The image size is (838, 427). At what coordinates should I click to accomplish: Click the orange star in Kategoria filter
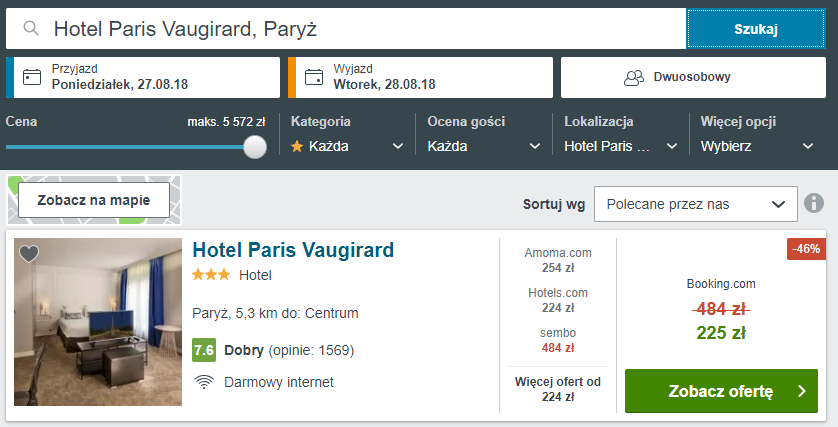coord(297,146)
